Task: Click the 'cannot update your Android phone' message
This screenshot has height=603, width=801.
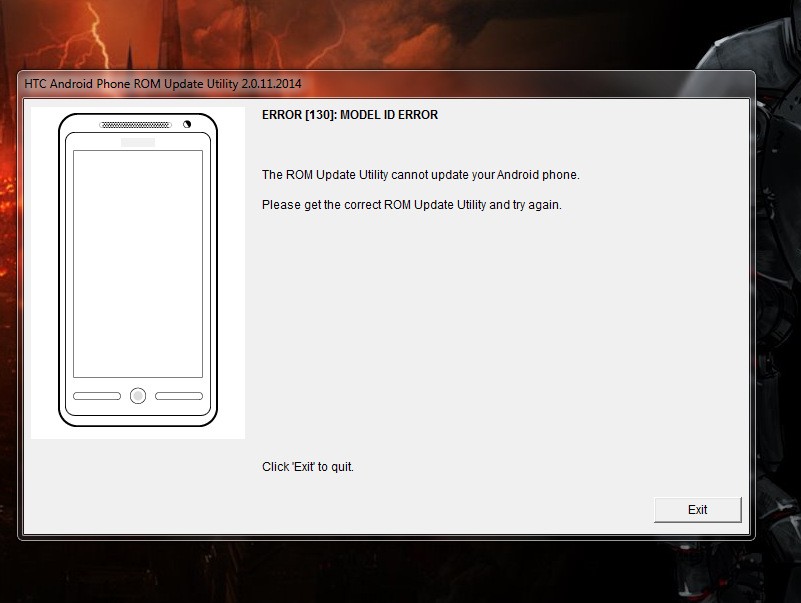Action: point(420,175)
